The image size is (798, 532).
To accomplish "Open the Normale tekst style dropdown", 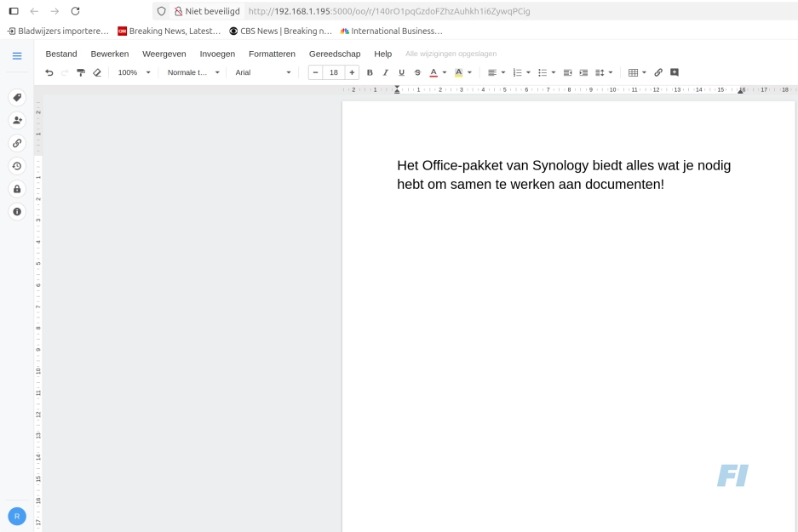I will [x=193, y=72].
